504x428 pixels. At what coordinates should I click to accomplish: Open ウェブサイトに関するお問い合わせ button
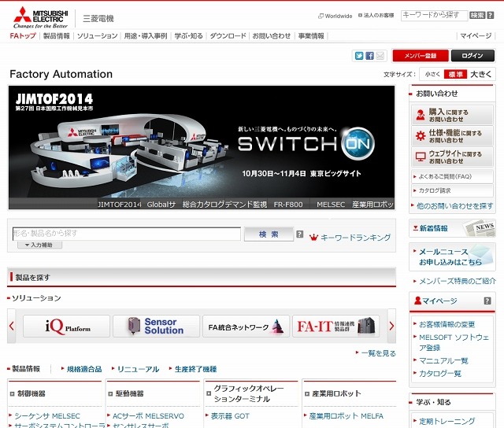click(452, 157)
